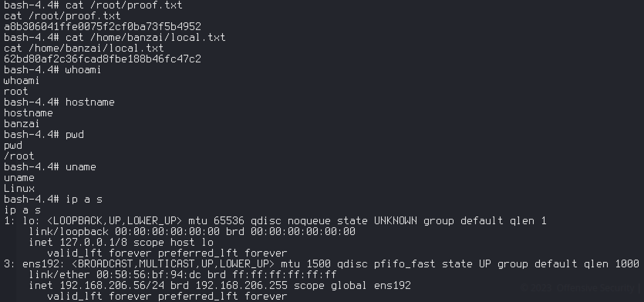
Task: Click the MTU value 65536
Action: (x=229, y=221)
